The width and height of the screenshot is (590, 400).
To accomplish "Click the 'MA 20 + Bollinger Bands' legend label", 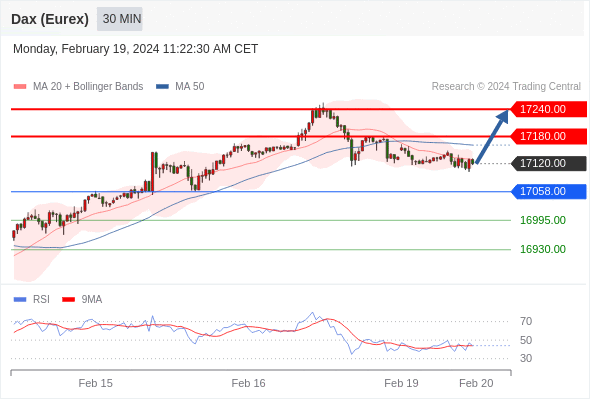I will coord(88,87).
